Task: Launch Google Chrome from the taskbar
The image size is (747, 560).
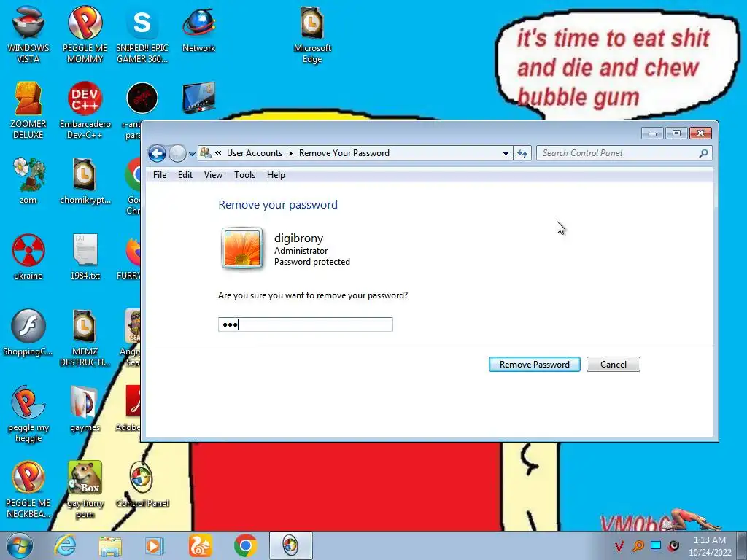Action: click(245, 545)
